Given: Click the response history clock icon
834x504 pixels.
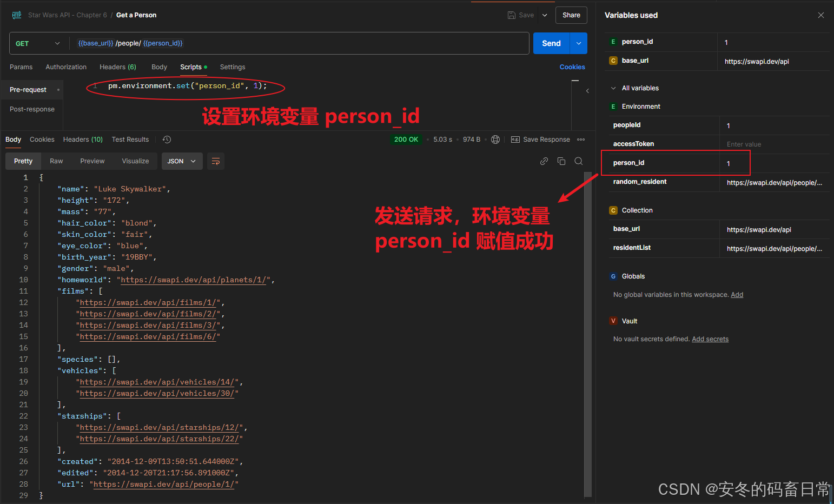Looking at the screenshot, I should tap(167, 140).
